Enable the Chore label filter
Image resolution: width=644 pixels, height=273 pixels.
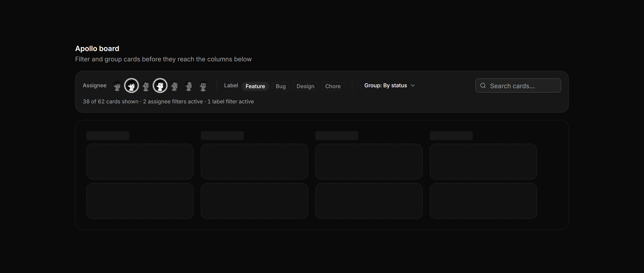tap(333, 86)
